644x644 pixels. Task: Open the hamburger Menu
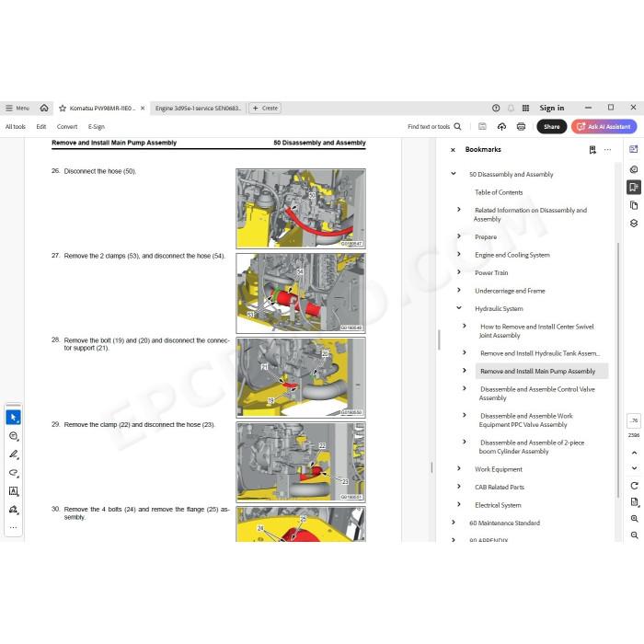pyautogui.click(x=17, y=108)
